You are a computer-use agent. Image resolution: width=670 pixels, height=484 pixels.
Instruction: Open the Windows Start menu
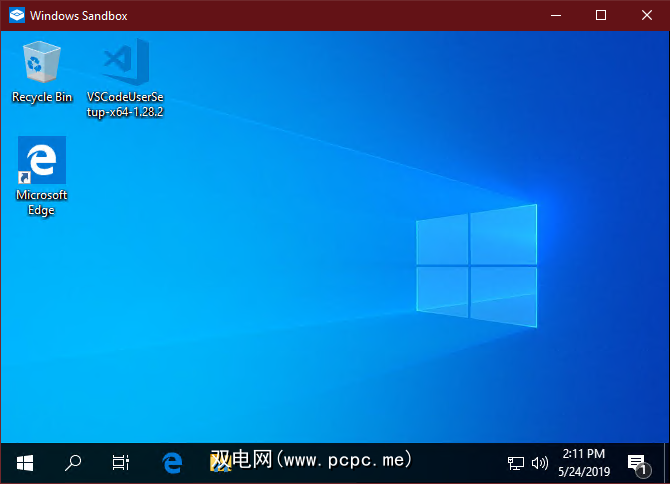tap(25, 462)
